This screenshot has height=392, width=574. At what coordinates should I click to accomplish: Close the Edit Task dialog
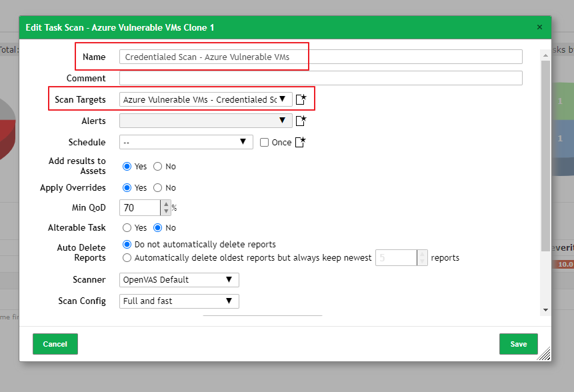(x=539, y=27)
